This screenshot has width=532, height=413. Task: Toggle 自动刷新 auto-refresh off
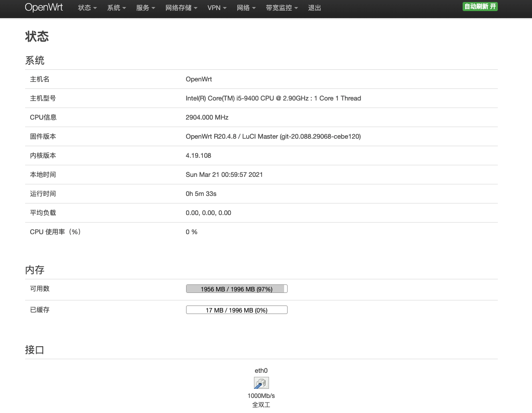[480, 7]
